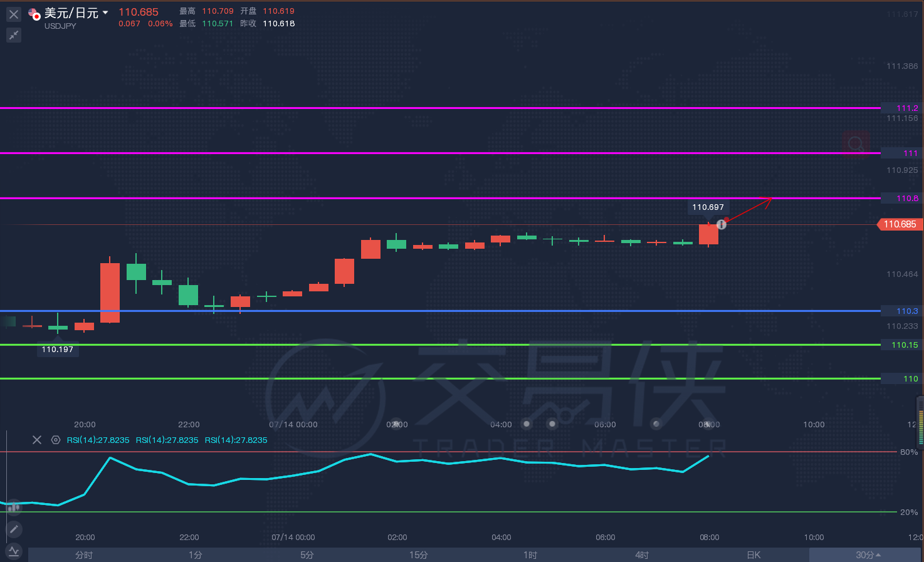Select the 1时 timeframe
The image size is (924, 562).
coord(530,555)
